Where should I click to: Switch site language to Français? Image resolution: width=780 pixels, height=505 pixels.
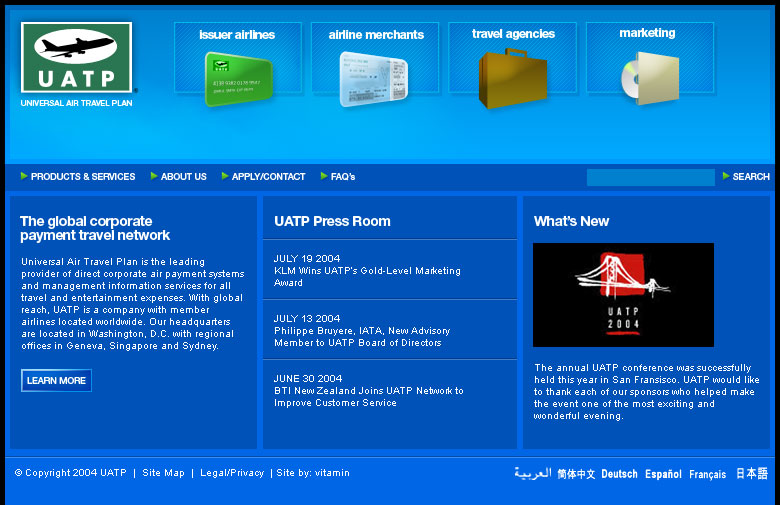point(707,474)
